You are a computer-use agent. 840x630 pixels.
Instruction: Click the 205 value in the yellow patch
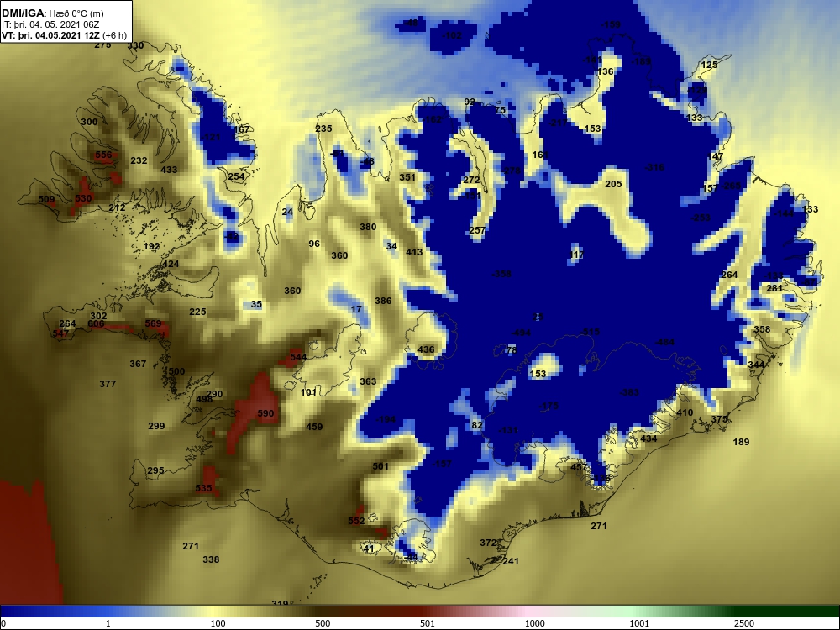click(x=613, y=184)
